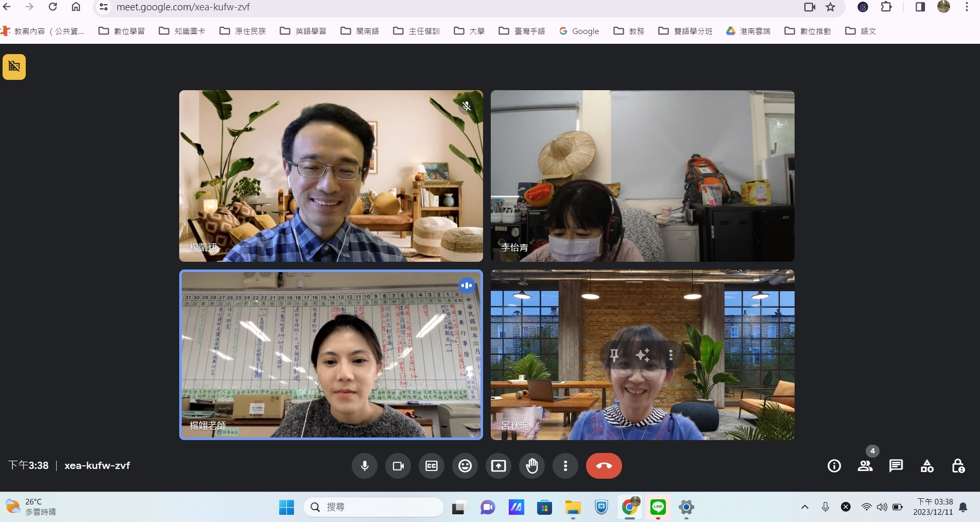Click the Windows taskbar search box
This screenshot has height=522, width=980.
coord(374,507)
